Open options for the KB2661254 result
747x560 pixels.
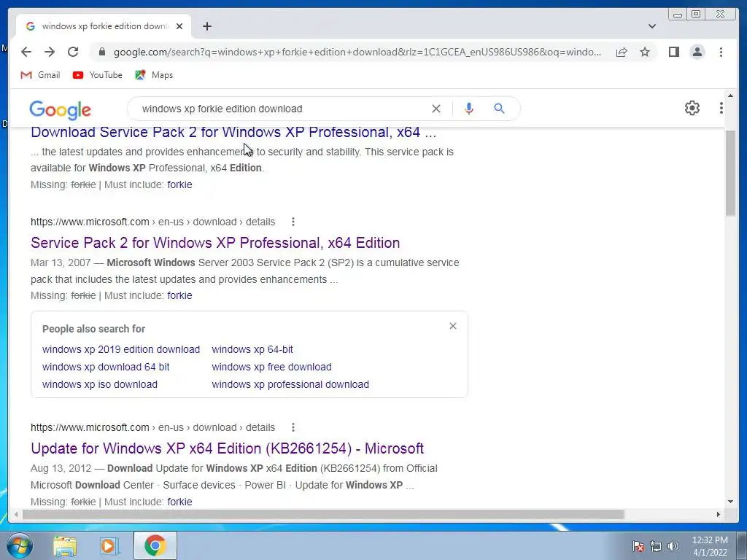[x=293, y=427]
